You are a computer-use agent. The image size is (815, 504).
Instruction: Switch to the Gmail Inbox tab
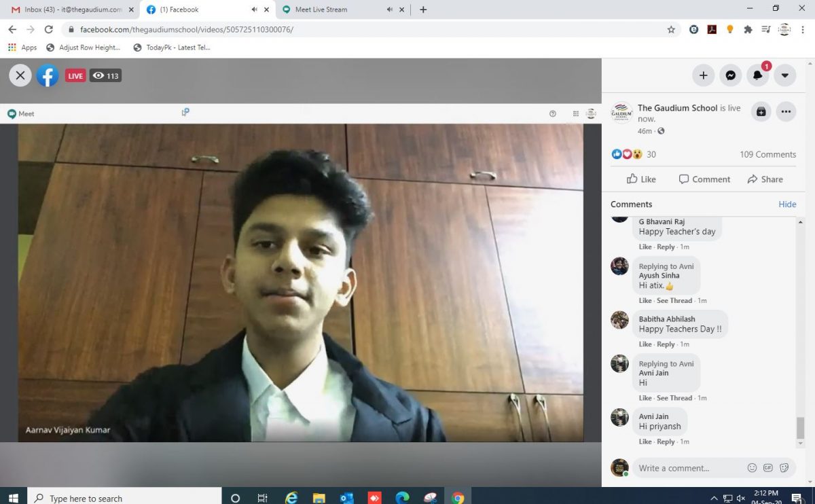coord(68,10)
